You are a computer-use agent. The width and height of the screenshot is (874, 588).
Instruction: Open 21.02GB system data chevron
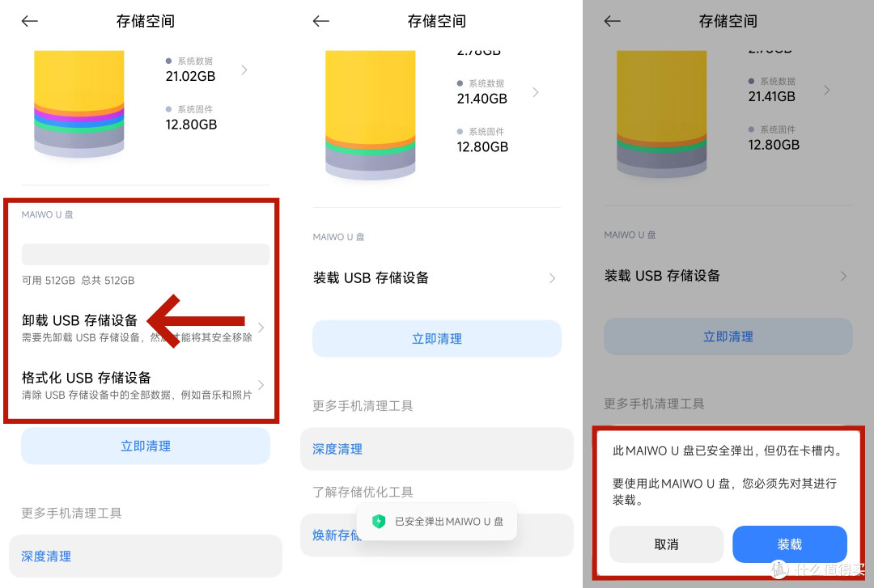coord(244,70)
